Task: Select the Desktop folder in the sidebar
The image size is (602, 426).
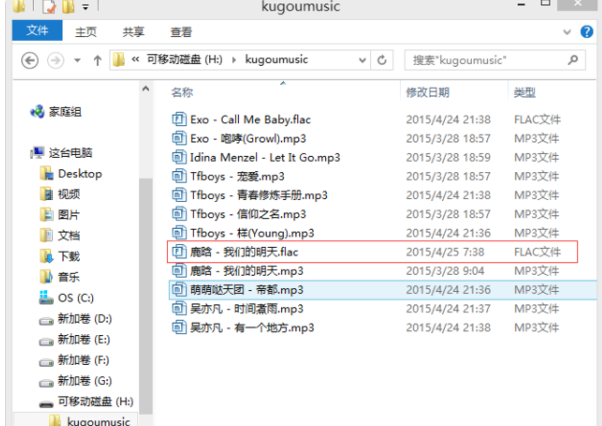Action: [x=79, y=173]
